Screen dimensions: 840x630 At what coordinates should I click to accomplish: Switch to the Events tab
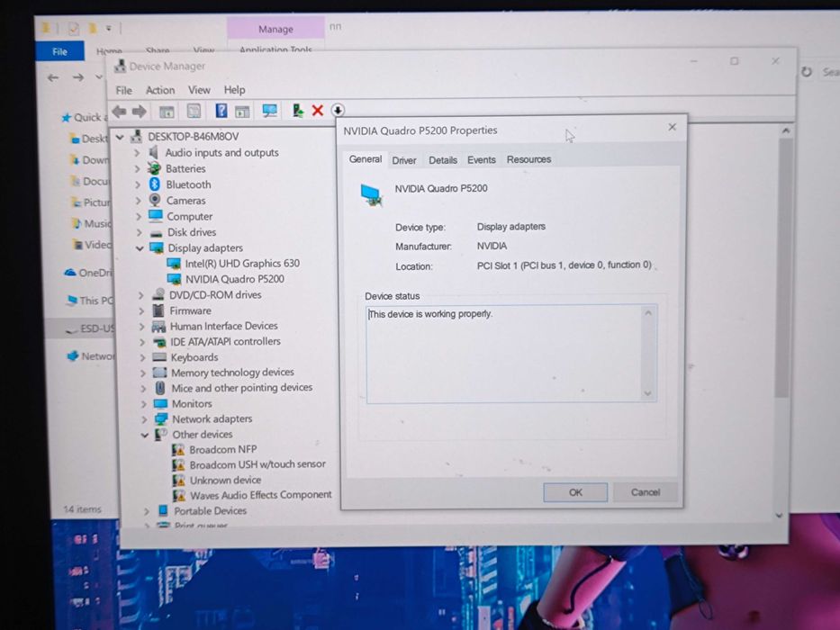click(x=481, y=159)
